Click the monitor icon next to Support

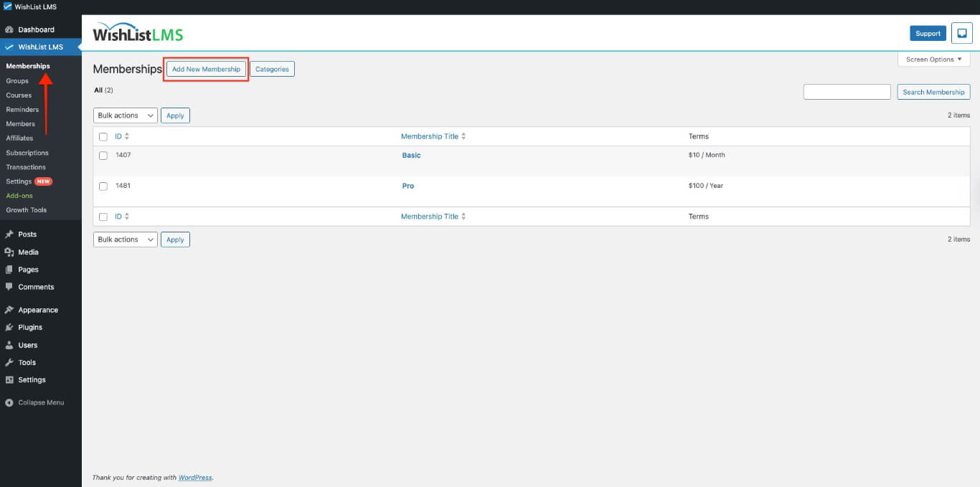(x=961, y=32)
